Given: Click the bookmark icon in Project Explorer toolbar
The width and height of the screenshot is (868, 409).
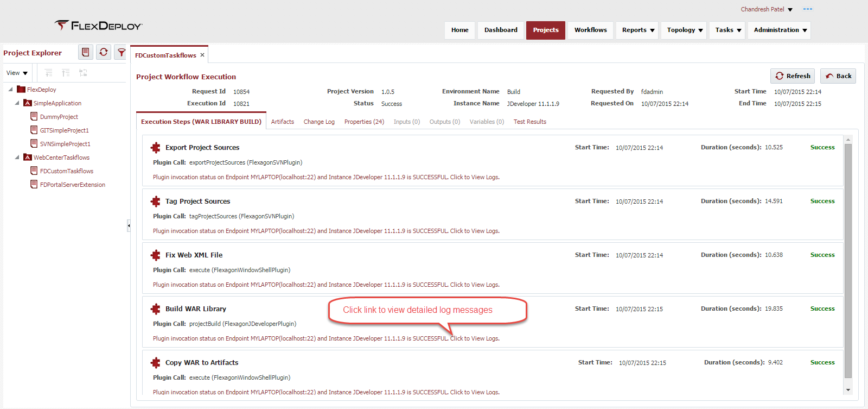Looking at the screenshot, I should click(85, 52).
